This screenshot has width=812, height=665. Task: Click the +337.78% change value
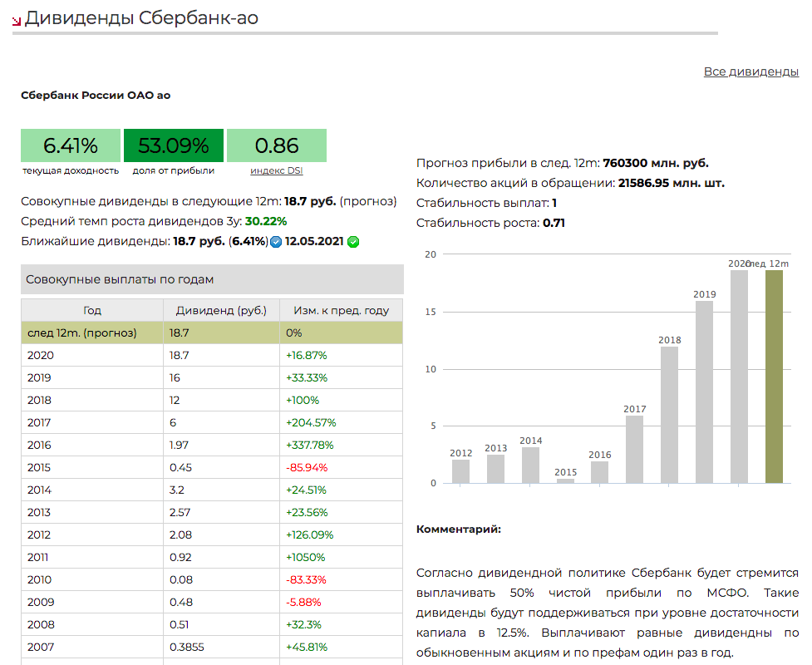click(310, 445)
